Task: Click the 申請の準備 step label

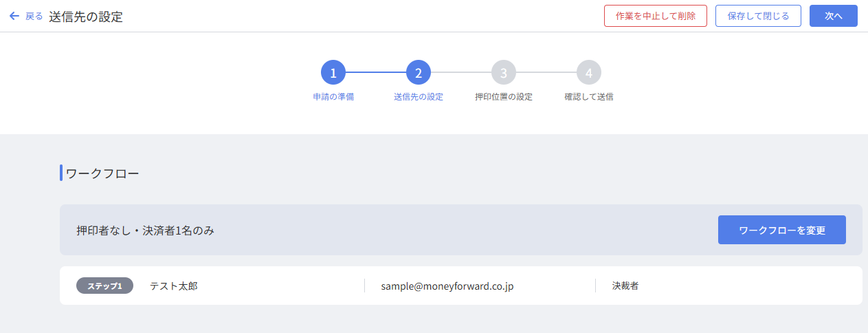Action: pos(333,97)
